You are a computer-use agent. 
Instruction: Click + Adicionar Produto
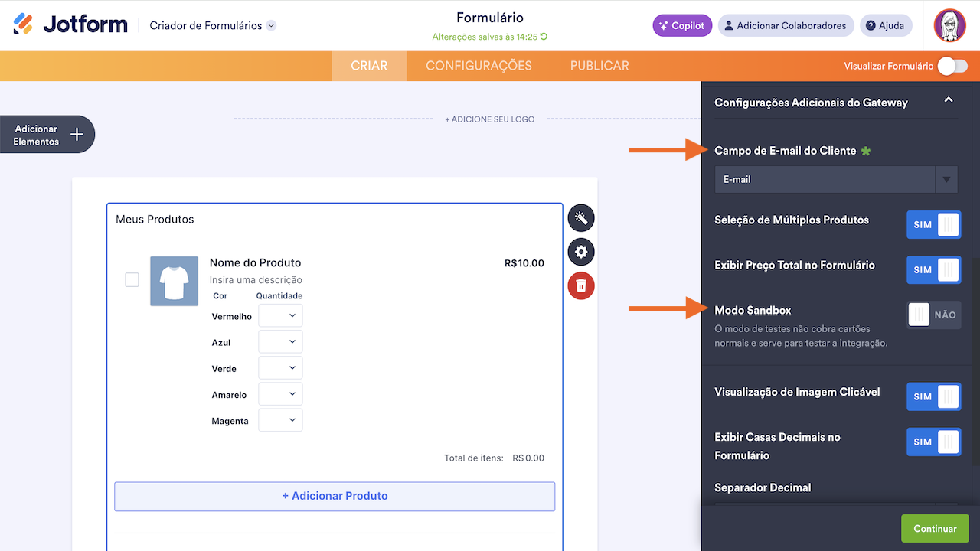point(335,497)
